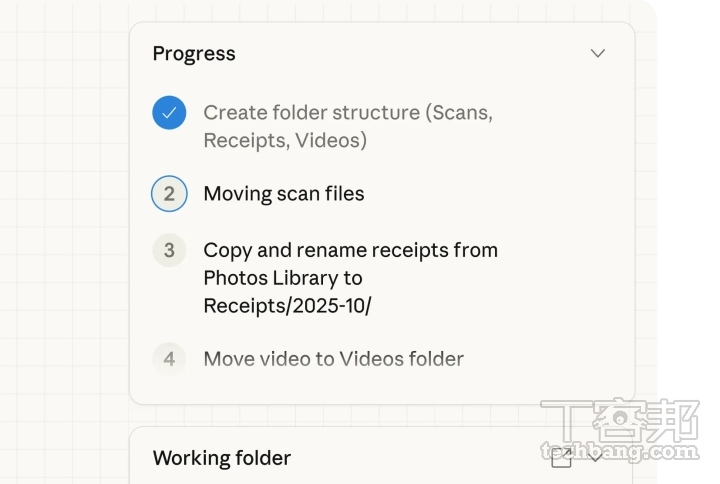Viewport: 720px width, 484px height.
Task: Select Move video to Videos folder step
Action: tap(333, 359)
